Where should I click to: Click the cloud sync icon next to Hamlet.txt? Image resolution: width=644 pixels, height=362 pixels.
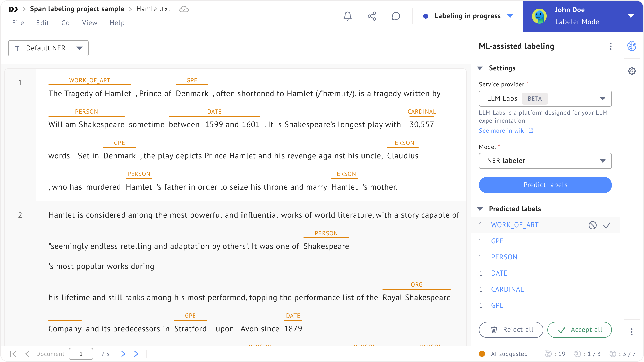(x=184, y=9)
